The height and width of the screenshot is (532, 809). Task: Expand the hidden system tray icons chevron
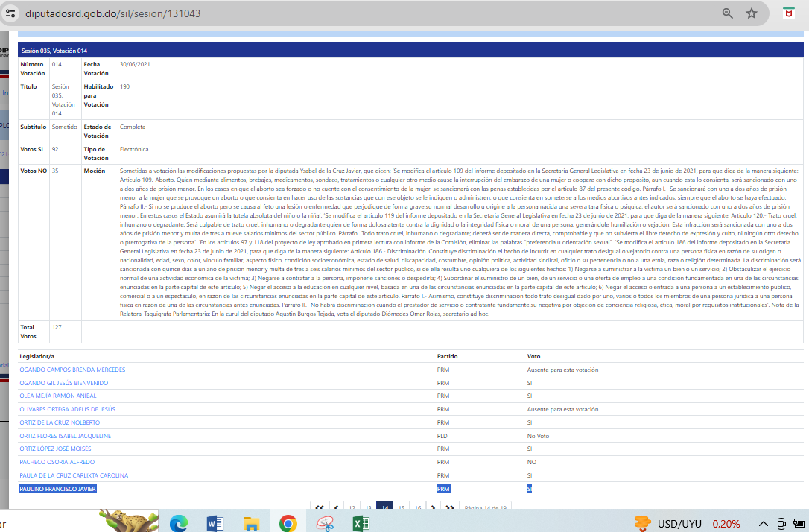764,524
